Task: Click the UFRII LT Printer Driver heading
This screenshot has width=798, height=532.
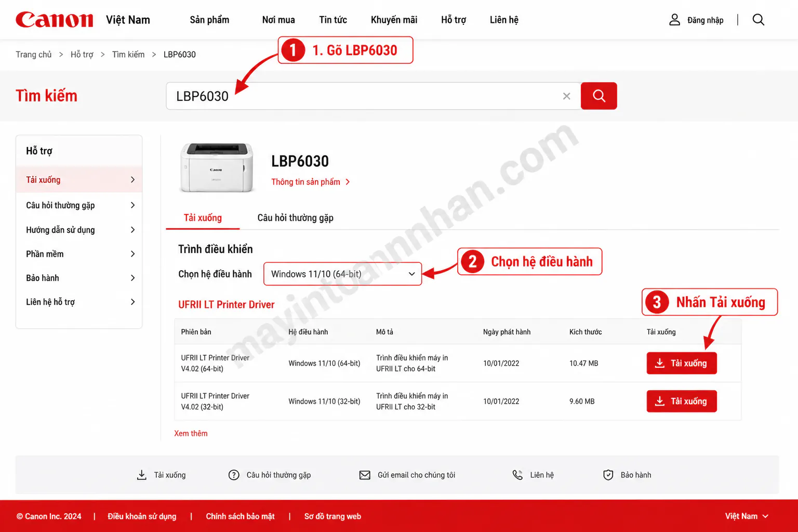Action: [x=227, y=304]
